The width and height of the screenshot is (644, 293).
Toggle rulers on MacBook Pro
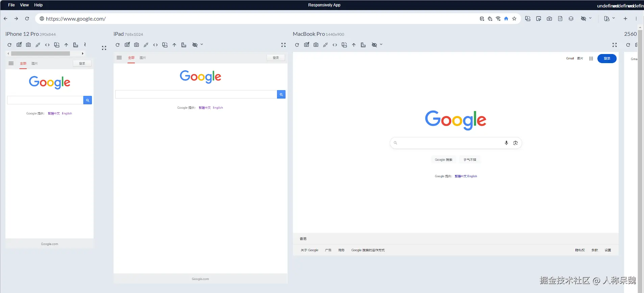click(x=363, y=45)
